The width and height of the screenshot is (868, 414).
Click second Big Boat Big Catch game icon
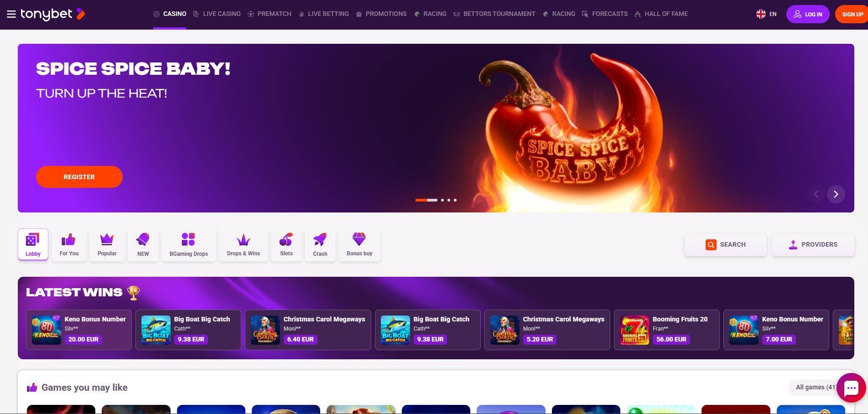click(395, 330)
